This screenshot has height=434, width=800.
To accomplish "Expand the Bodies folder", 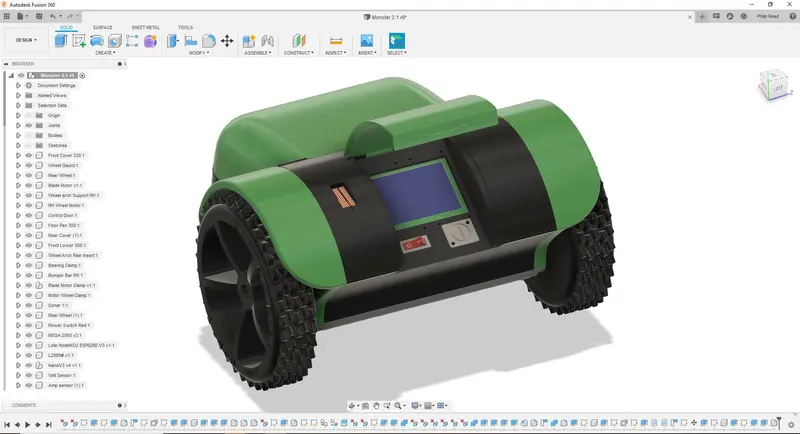I will tap(18, 135).
